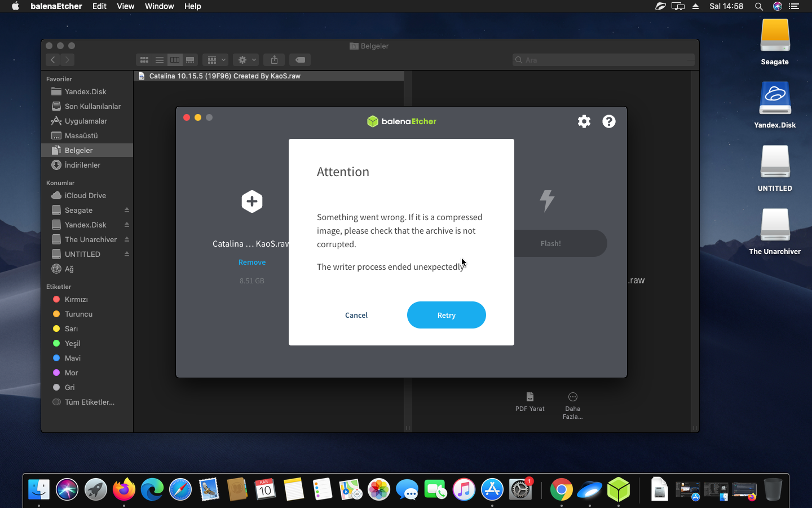Switch Finder to icon view
Image resolution: width=812 pixels, height=508 pixels.
point(144,60)
